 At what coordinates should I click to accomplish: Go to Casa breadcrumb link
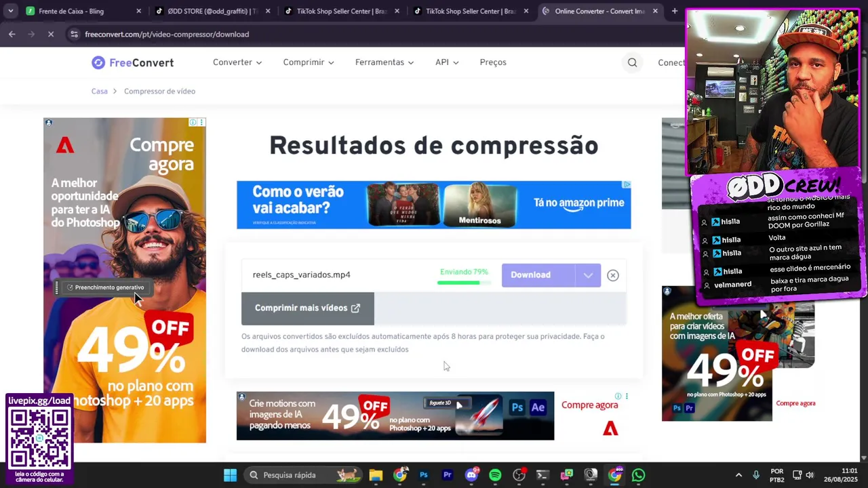click(x=100, y=91)
